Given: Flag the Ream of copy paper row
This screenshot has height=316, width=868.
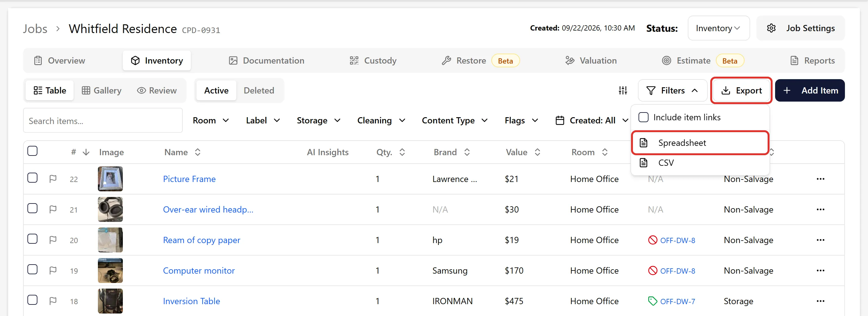Looking at the screenshot, I should [x=53, y=240].
